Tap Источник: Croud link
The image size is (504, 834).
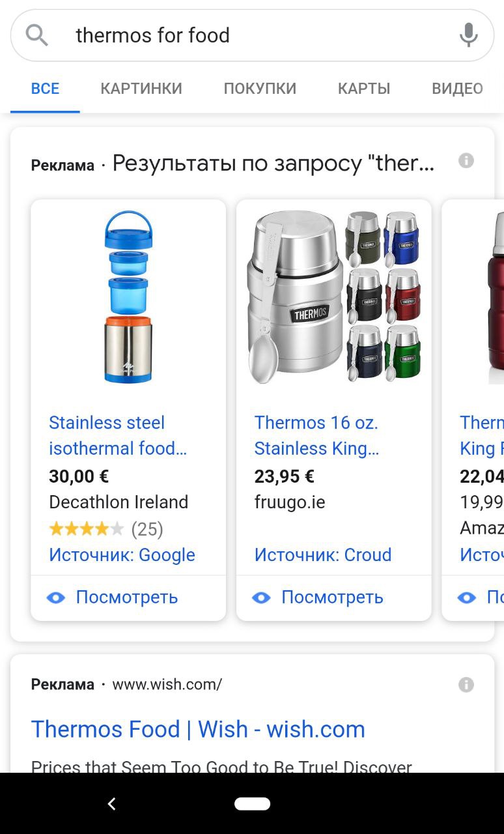323,555
